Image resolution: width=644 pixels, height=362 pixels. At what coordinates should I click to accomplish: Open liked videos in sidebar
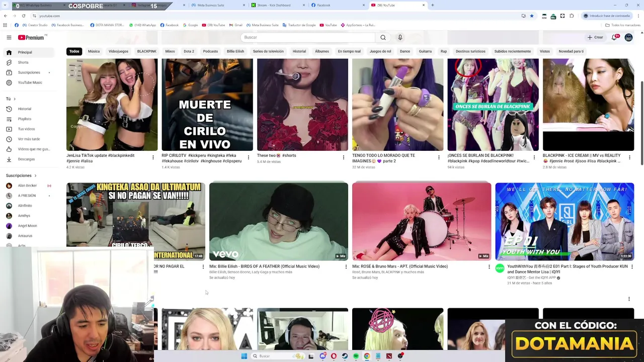tap(28, 149)
